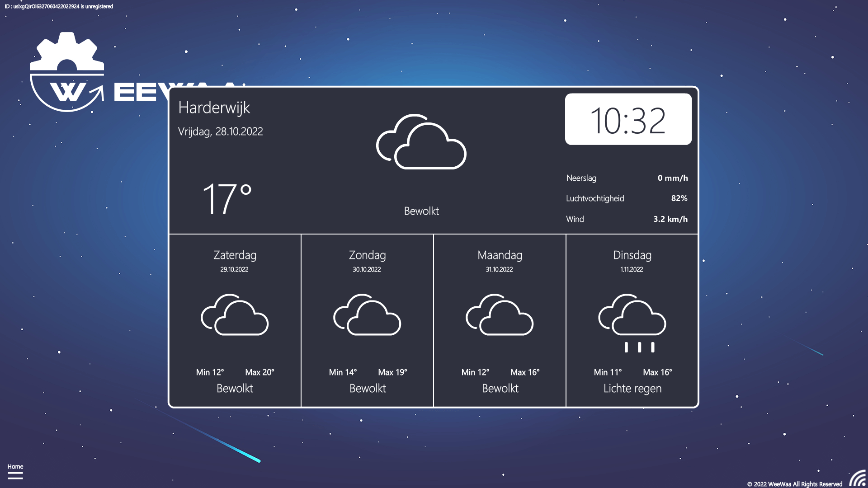This screenshot has width=868, height=488.
Task: Click the Luchtvochtigheid 82% value
Action: click(x=679, y=198)
